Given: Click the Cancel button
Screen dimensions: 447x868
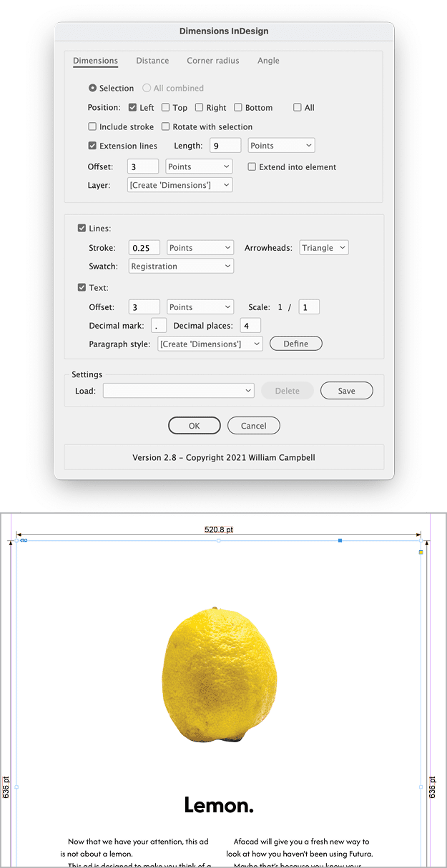Looking at the screenshot, I should pyautogui.click(x=253, y=426).
